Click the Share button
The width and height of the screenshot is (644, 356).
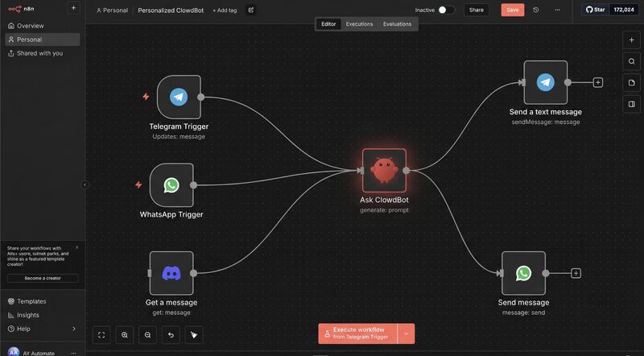coord(477,10)
